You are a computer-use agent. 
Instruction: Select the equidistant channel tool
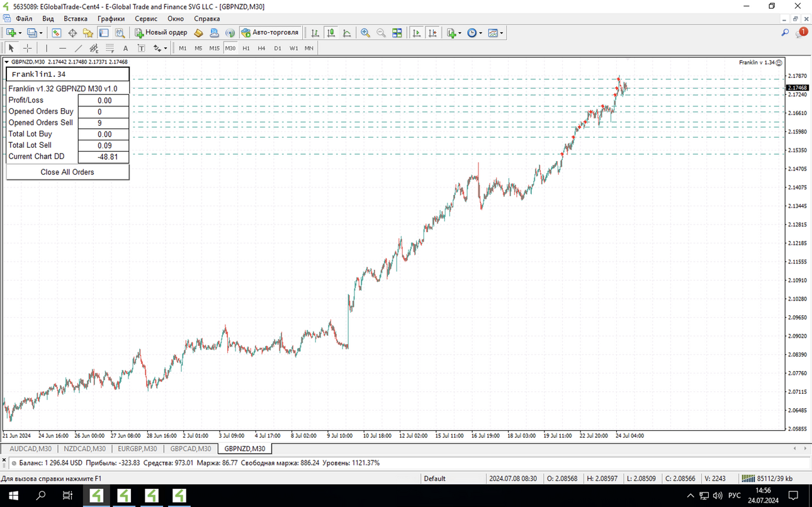coord(94,48)
